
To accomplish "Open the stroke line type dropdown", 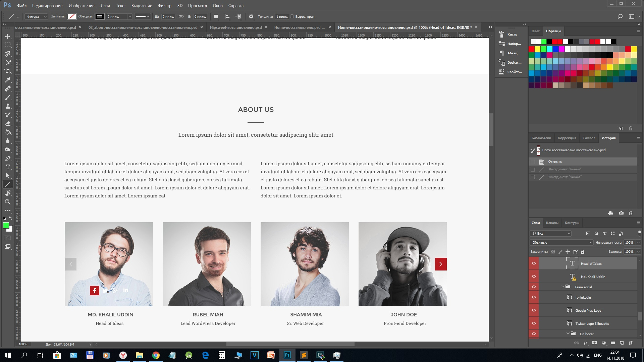I will pyautogui.click(x=142, y=16).
